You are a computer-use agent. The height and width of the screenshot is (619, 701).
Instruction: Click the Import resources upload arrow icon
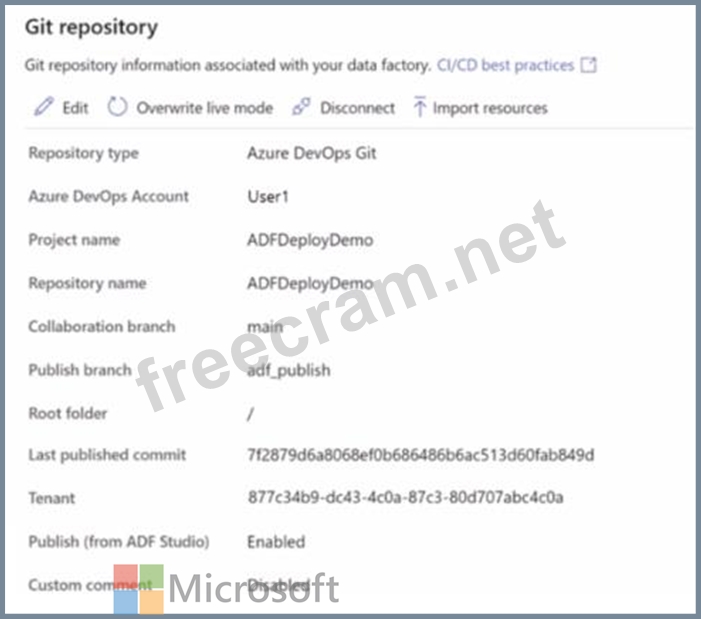(419, 108)
